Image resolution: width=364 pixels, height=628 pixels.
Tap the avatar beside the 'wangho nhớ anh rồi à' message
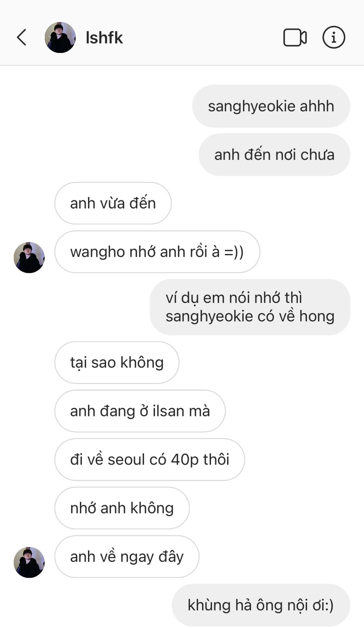click(29, 257)
